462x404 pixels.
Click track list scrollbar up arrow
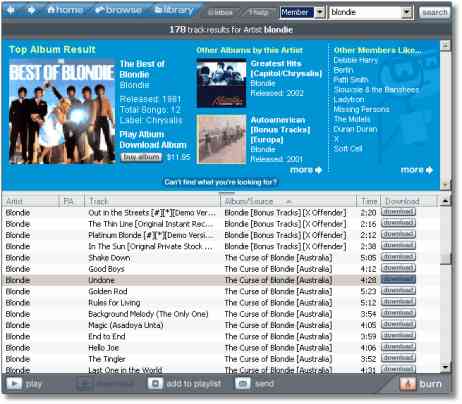445,201
